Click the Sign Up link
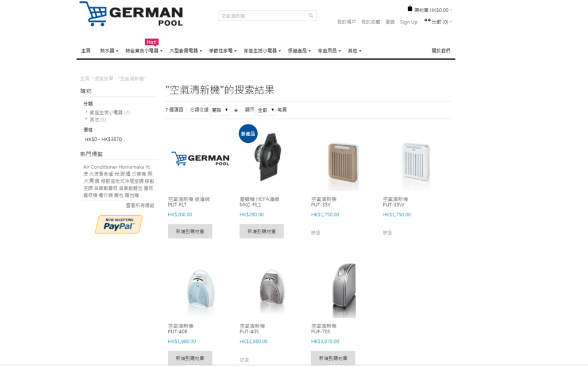Screen dimensions: 588x366 [x=408, y=22]
